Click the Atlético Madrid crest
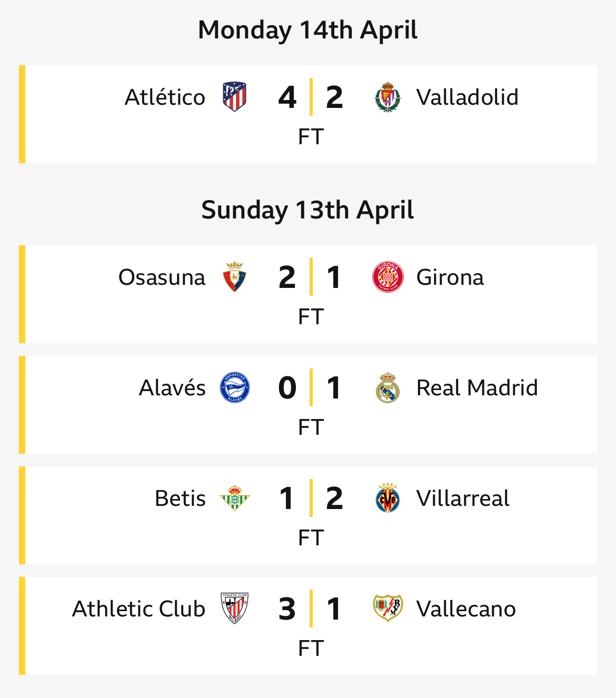Screen dimensions: 616x698 (x=234, y=97)
